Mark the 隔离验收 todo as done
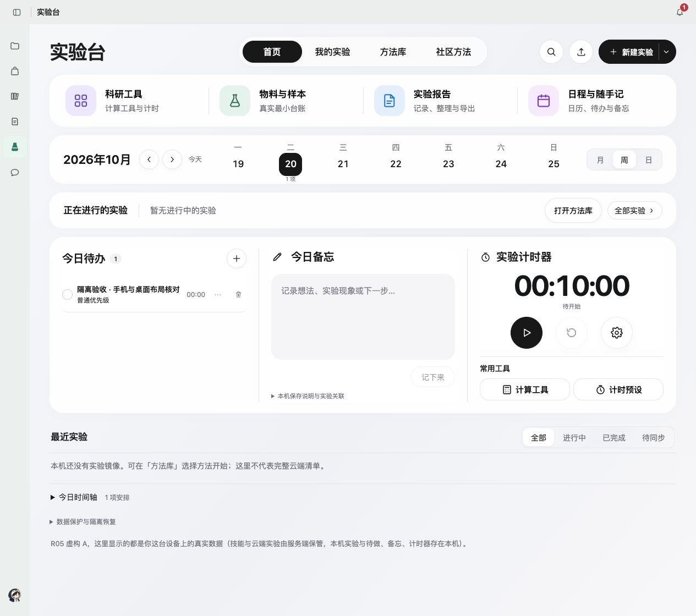Image resolution: width=696 pixels, height=616 pixels. coord(68,294)
